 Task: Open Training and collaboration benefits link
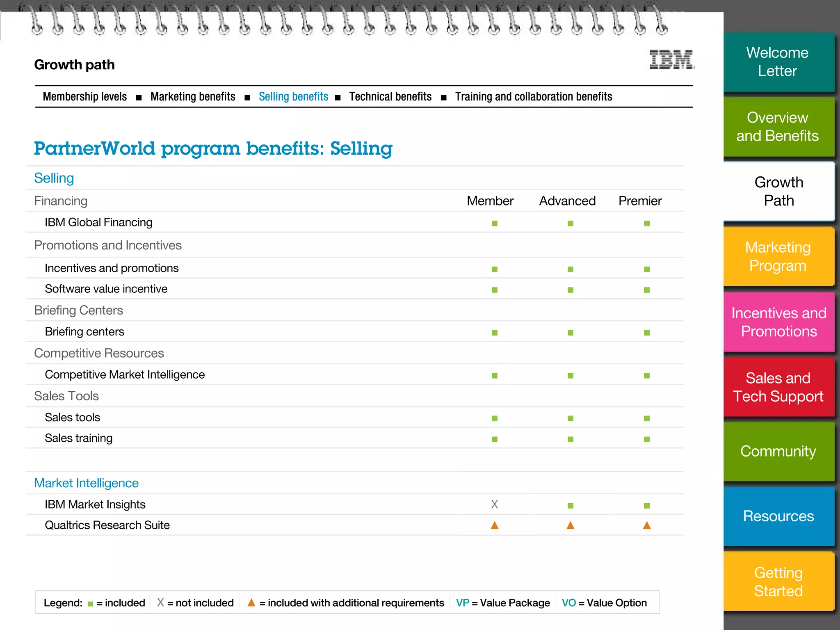(534, 96)
